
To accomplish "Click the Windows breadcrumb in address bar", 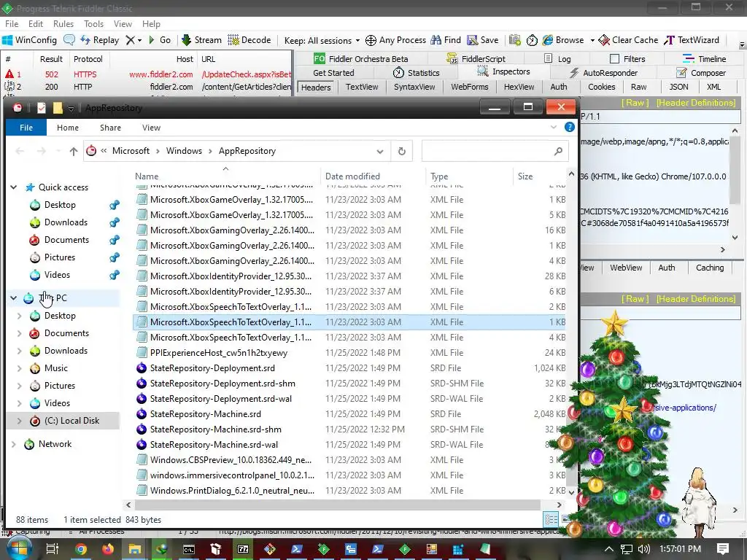I will 184,151.
